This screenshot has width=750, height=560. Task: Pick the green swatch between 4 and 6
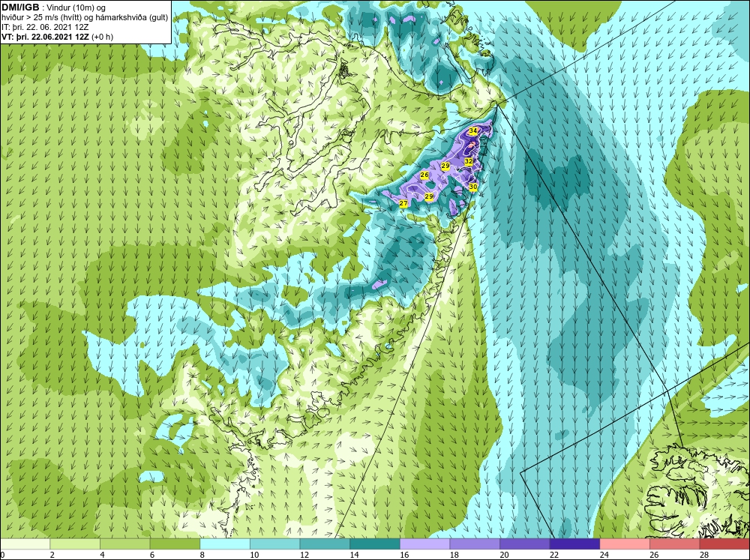tap(124, 544)
